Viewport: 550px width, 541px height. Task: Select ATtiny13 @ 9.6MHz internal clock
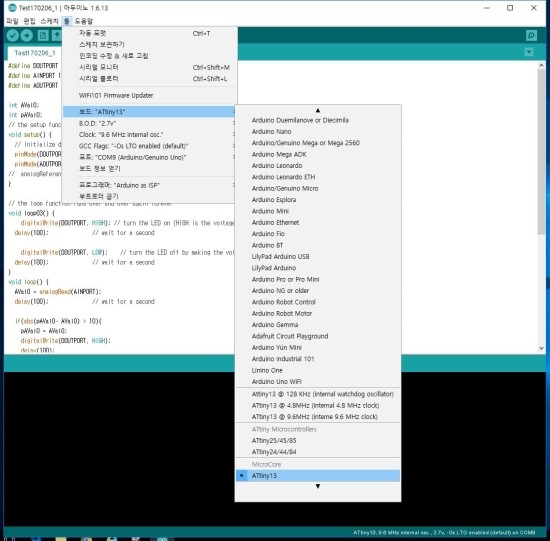click(x=318, y=417)
